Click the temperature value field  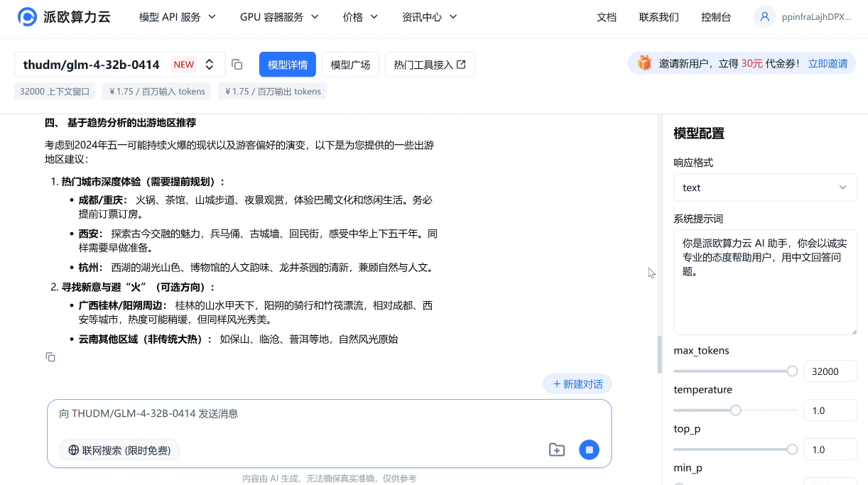pos(830,410)
